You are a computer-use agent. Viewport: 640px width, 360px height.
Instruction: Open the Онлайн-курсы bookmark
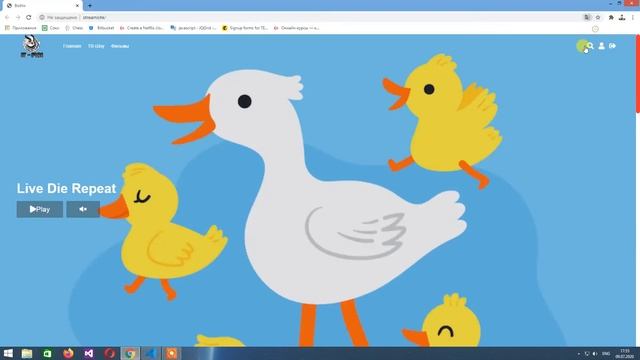pos(296,28)
